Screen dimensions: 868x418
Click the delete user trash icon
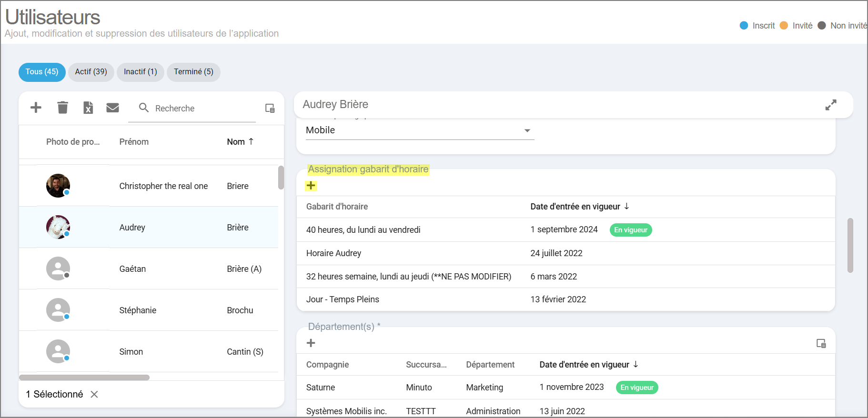pyautogui.click(x=62, y=108)
